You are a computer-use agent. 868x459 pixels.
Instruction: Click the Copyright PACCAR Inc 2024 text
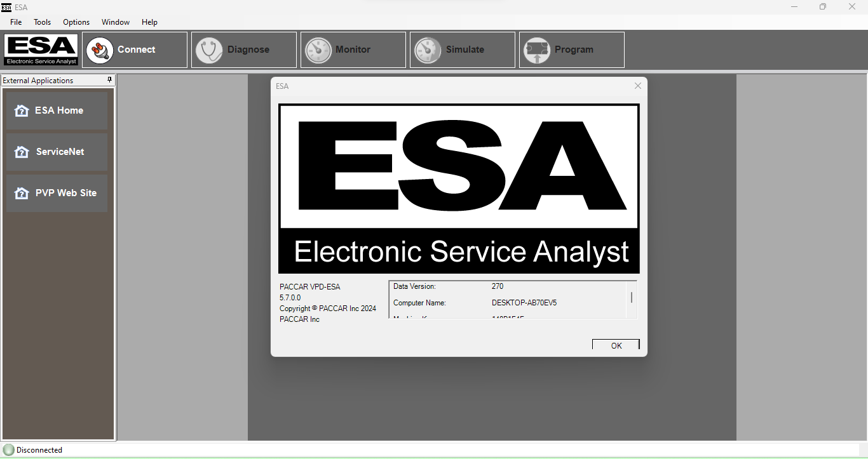click(x=328, y=309)
